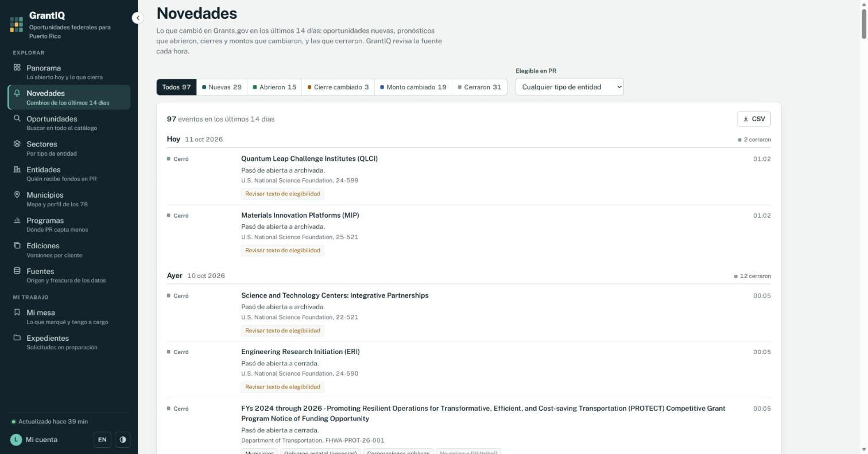
Task: Click the account avatar L
Action: click(16, 440)
